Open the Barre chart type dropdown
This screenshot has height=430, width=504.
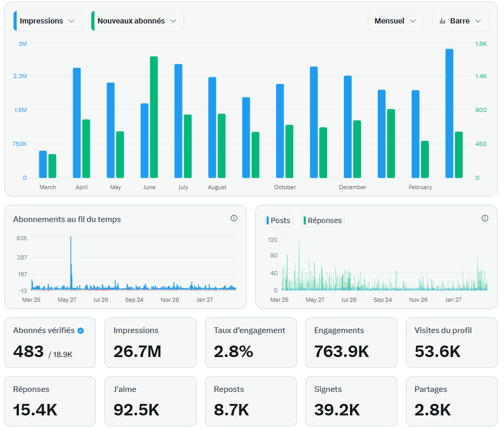pos(460,21)
